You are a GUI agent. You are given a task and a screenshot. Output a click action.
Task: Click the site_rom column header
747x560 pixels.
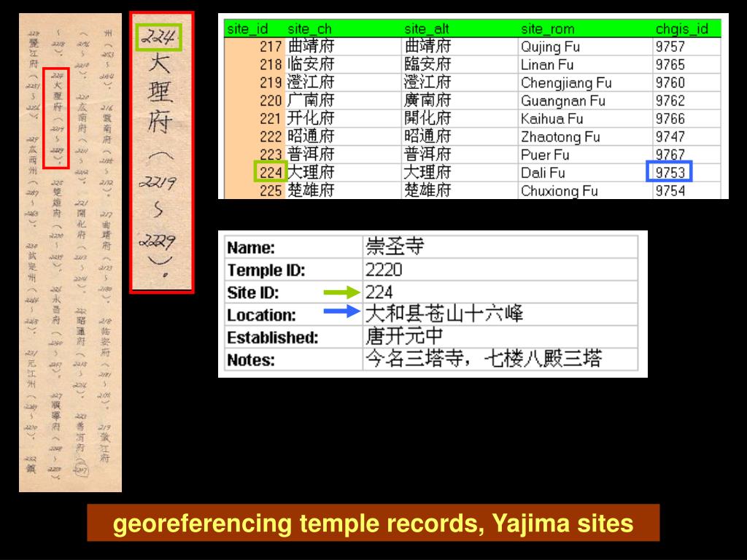click(547, 28)
